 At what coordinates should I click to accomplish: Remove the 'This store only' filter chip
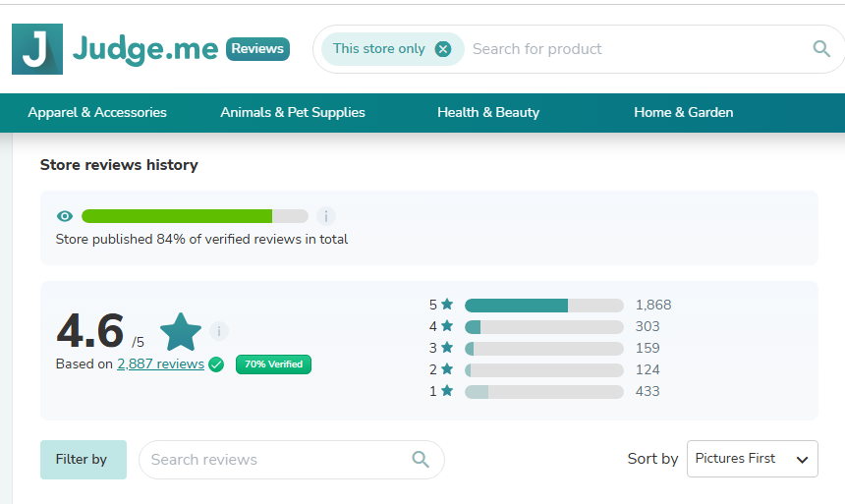click(x=443, y=49)
